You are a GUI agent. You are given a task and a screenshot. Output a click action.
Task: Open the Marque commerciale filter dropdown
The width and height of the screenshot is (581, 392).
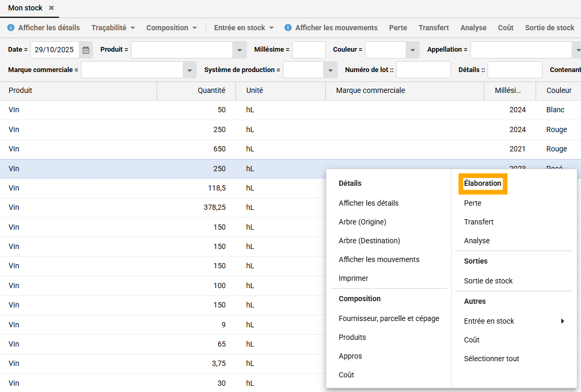pos(189,70)
